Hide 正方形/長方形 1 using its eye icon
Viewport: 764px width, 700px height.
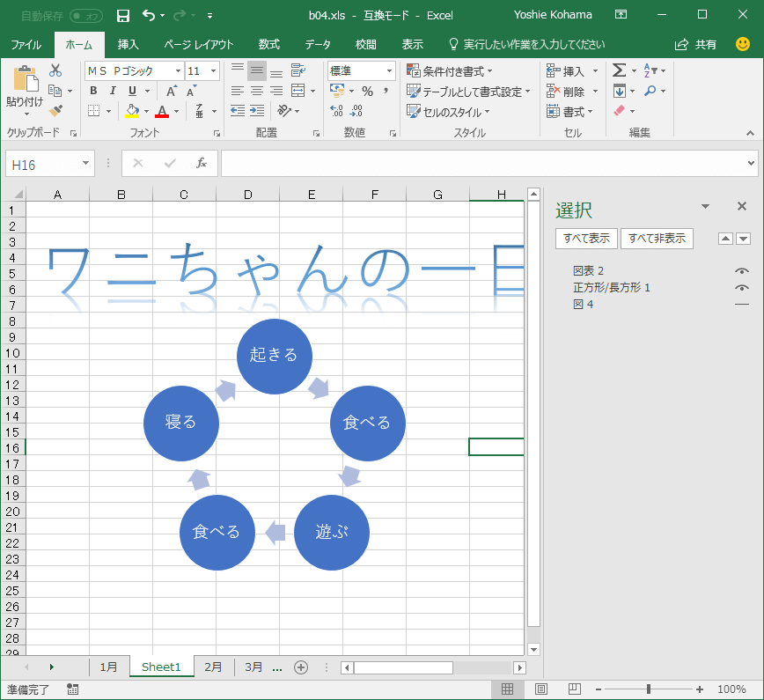tap(742, 288)
